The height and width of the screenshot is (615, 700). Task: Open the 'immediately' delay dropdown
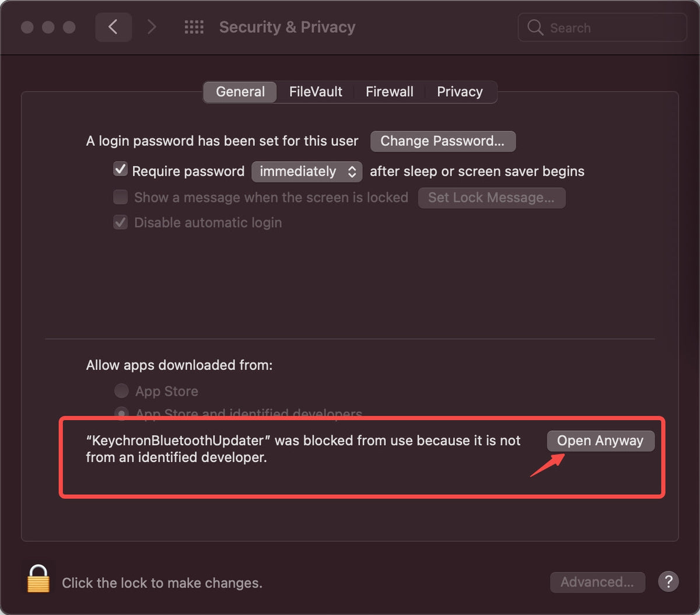307,172
